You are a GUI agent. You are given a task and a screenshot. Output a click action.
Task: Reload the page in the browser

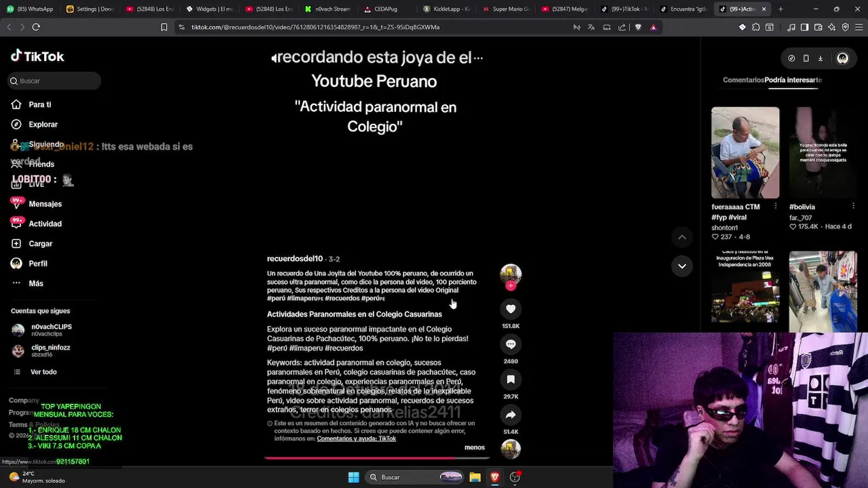(36, 27)
